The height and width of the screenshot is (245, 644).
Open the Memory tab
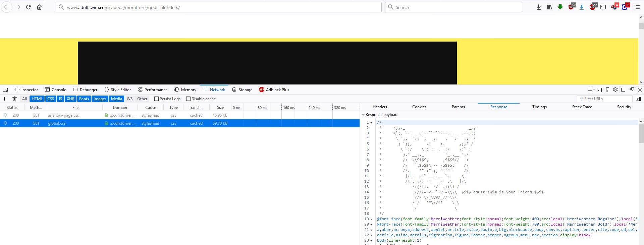(185, 90)
